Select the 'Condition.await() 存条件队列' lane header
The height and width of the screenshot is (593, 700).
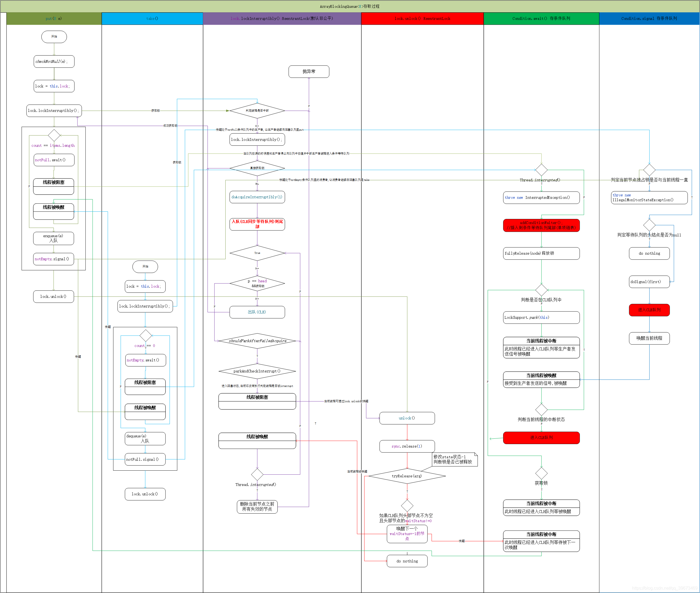(541, 19)
